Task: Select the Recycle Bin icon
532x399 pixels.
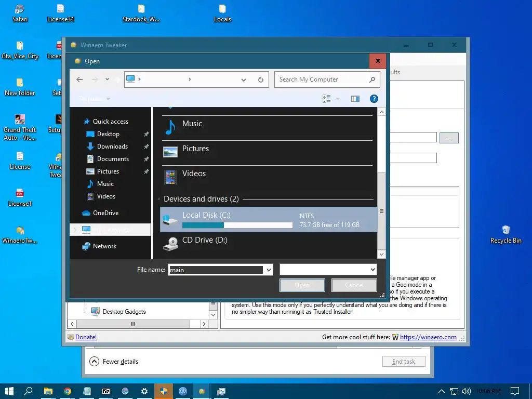Action: coord(506,234)
